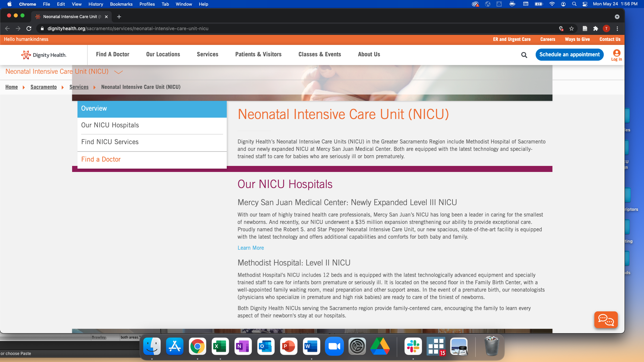Click the site search magnifier icon
This screenshot has width=644, height=362.
(524, 55)
